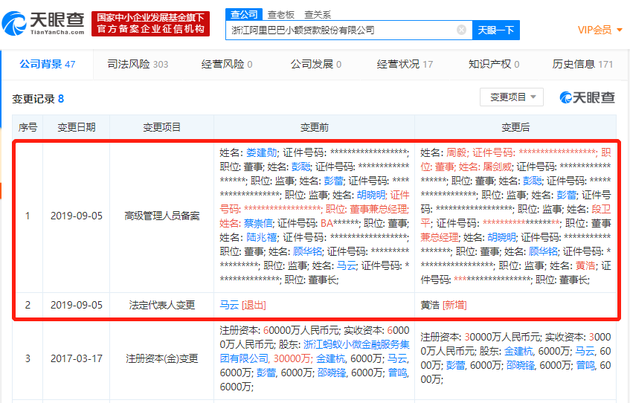Click the company name search input field
The image size is (630, 403).
click(x=349, y=30)
